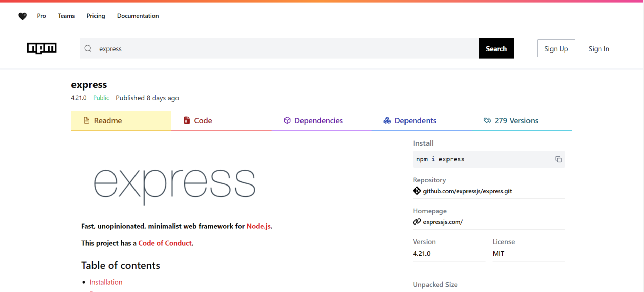The width and height of the screenshot is (644, 292).
Task: Click the npm i express command text
Action: pos(440,159)
